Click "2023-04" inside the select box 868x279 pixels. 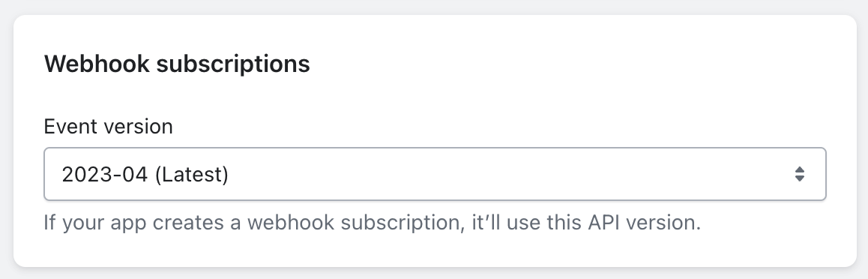coord(105,174)
